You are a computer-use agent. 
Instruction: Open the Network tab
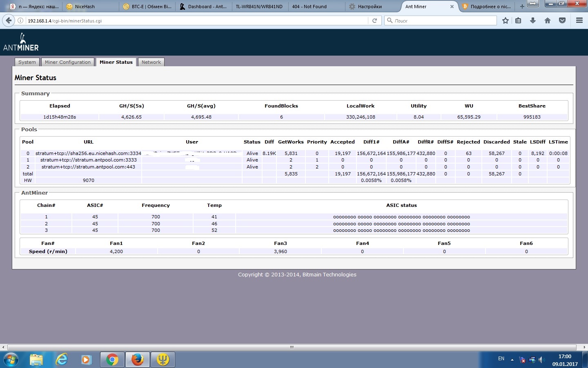click(151, 62)
